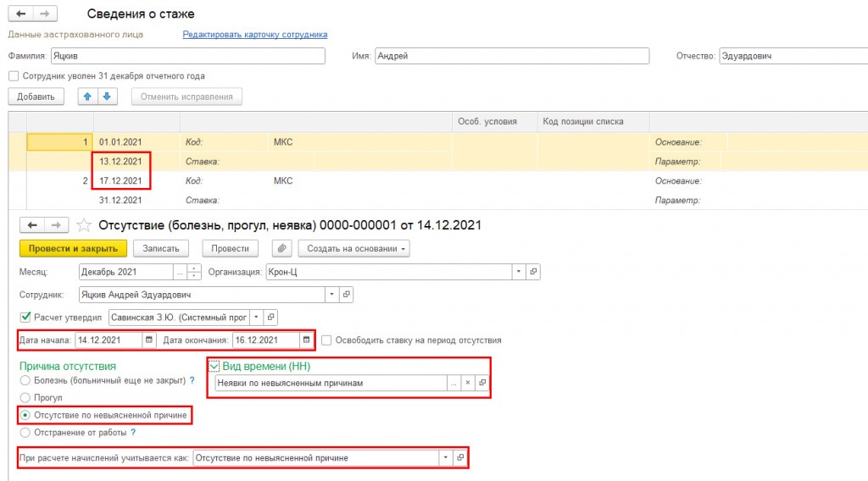The image size is (868, 481).
Task: Expand 'При расчете начислений учитывается как' dropdown
Action: pyautogui.click(x=445, y=458)
